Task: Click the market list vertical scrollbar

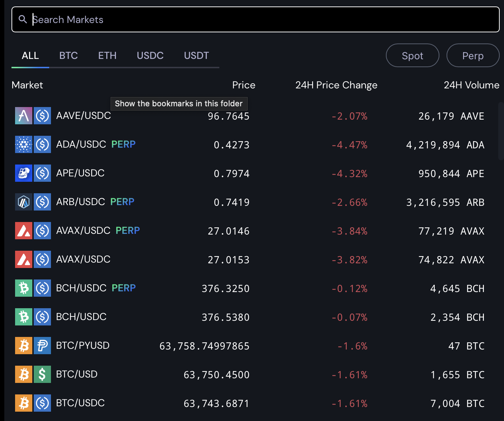Action: pyautogui.click(x=501, y=131)
